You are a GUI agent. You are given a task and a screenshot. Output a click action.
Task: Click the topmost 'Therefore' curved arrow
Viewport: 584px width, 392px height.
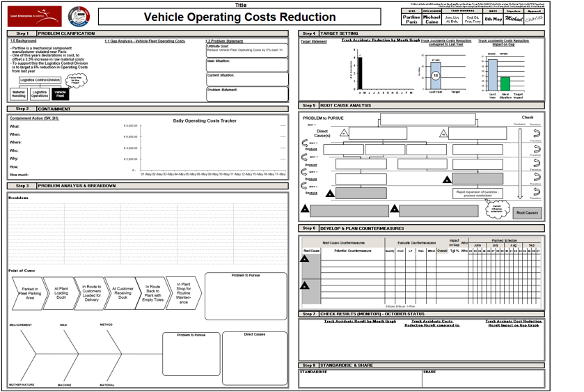[x=536, y=133]
